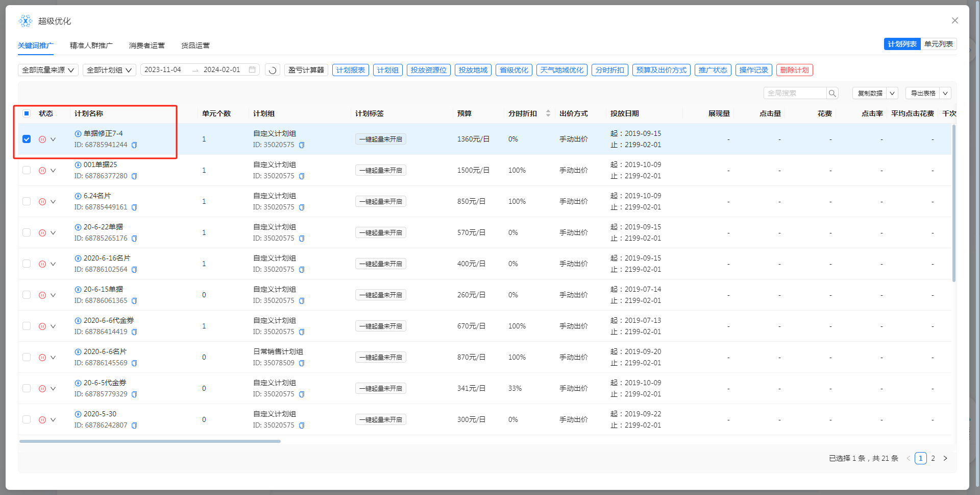Open the 全部流量来源 dropdown
This screenshot has height=495, width=980.
[48, 70]
